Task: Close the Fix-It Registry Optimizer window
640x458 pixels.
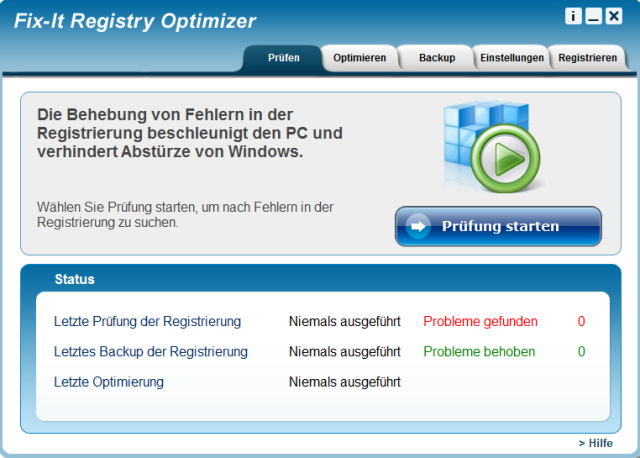Action: (613, 16)
